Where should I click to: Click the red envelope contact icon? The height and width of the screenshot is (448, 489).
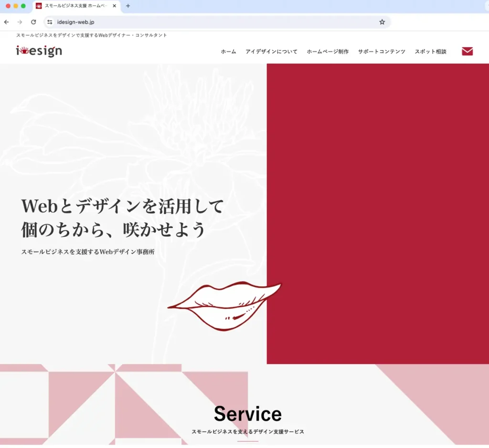pos(467,52)
